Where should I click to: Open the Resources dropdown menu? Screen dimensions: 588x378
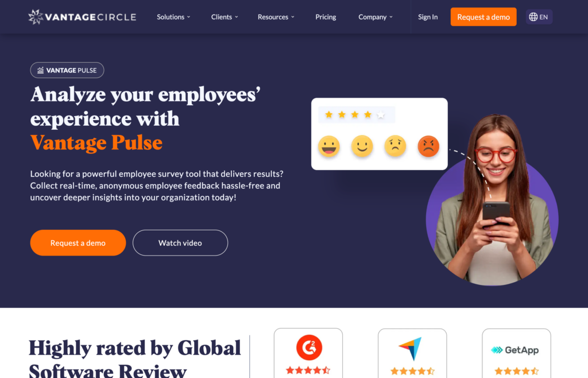(x=276, y=17)
